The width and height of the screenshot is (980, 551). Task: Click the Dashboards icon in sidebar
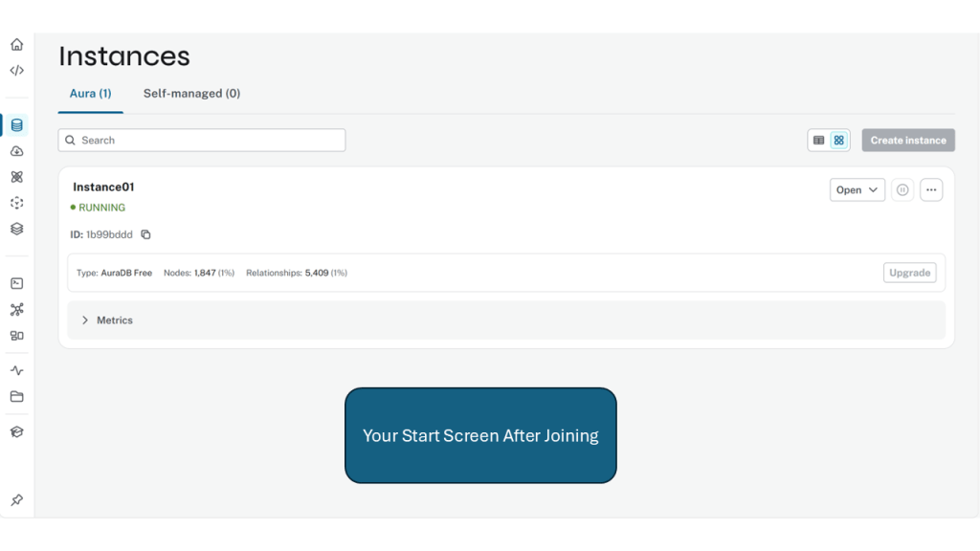16,336
